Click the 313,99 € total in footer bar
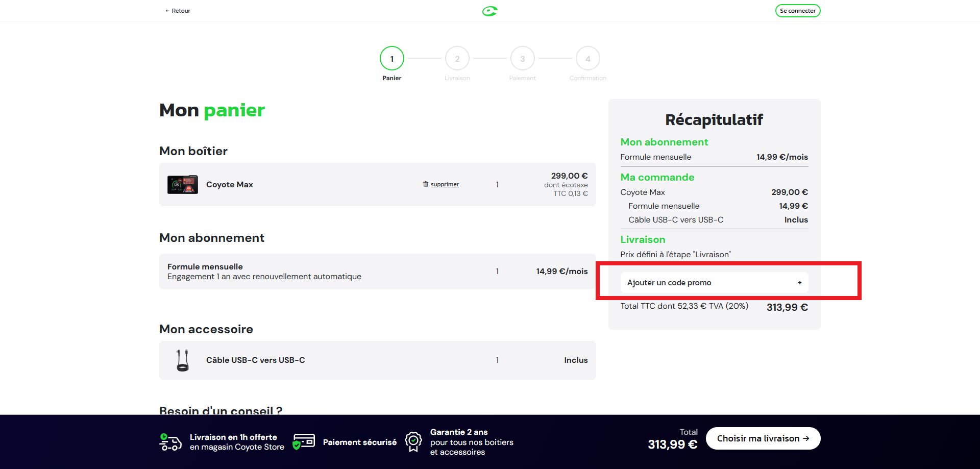The height and width of the screenshot is (469, 980). pyautogui.click(x=672, y=445)
